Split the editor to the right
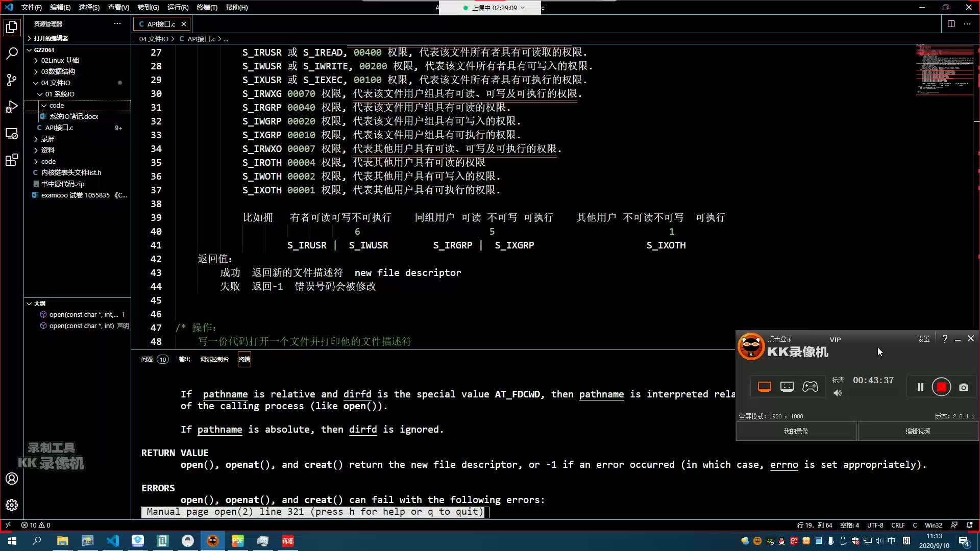This screenshot has width=980, height=551. tap(951, 24)
